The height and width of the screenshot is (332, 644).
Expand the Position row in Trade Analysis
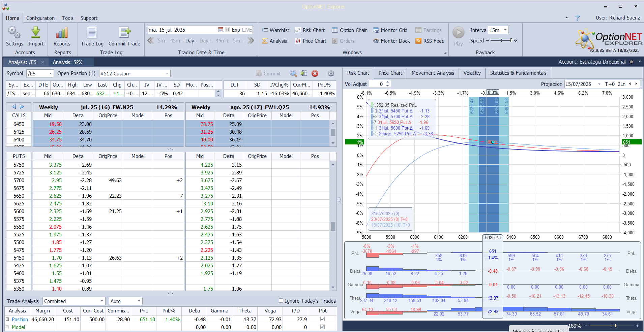point(7,319)
